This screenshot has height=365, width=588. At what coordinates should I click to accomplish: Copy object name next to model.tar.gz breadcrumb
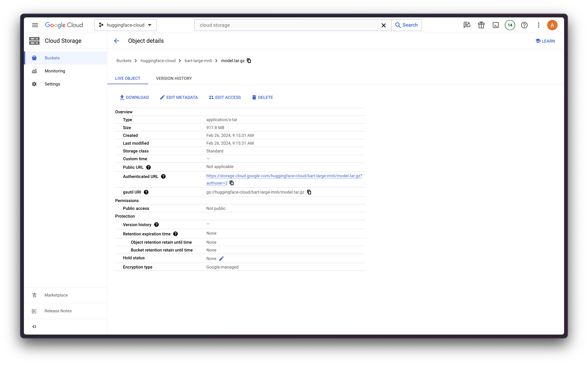249,61
